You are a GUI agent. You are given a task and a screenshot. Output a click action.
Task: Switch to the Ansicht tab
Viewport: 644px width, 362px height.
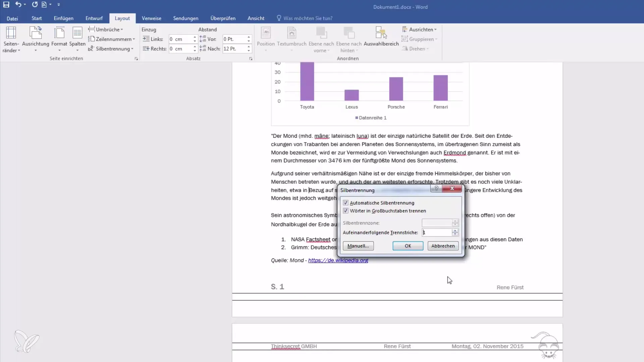[256, 18]
